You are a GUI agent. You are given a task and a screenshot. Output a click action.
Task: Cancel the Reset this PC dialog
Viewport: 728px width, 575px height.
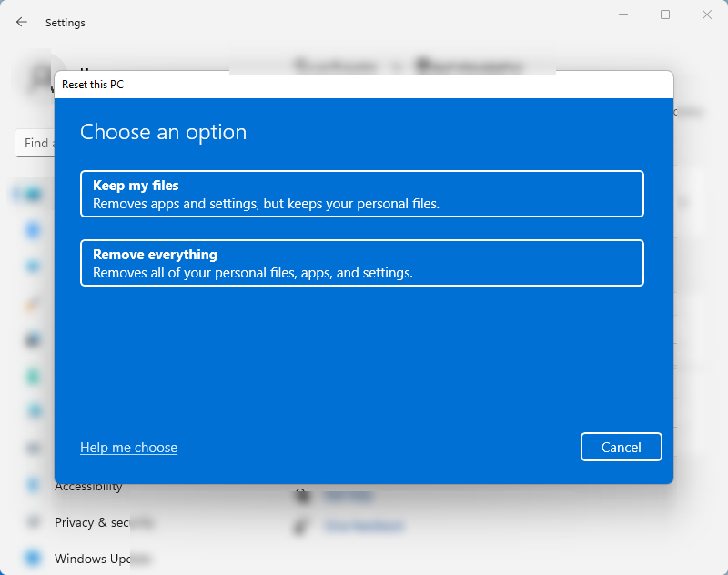pyautogui.click(x=621, y=447)
